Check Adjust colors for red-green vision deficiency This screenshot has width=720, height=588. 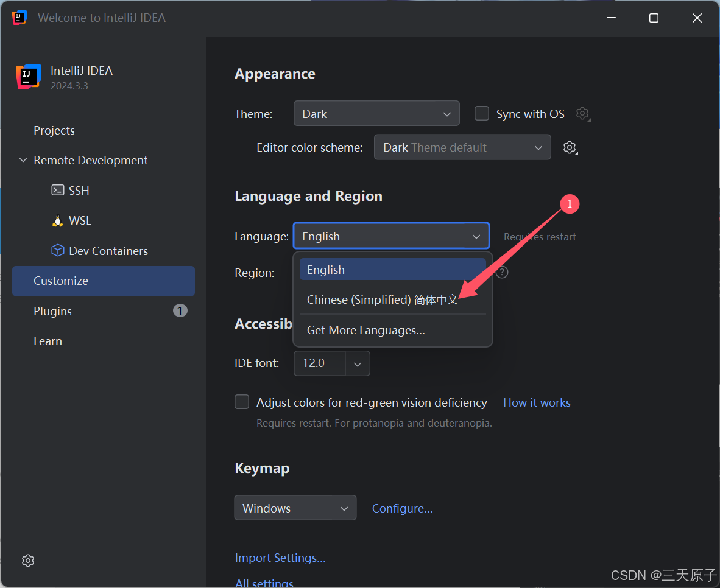point(242,402)
